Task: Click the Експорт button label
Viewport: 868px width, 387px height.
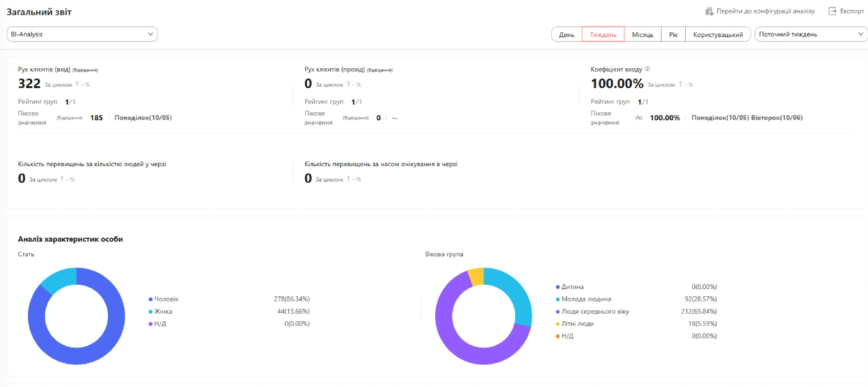Action: point(852,11)
